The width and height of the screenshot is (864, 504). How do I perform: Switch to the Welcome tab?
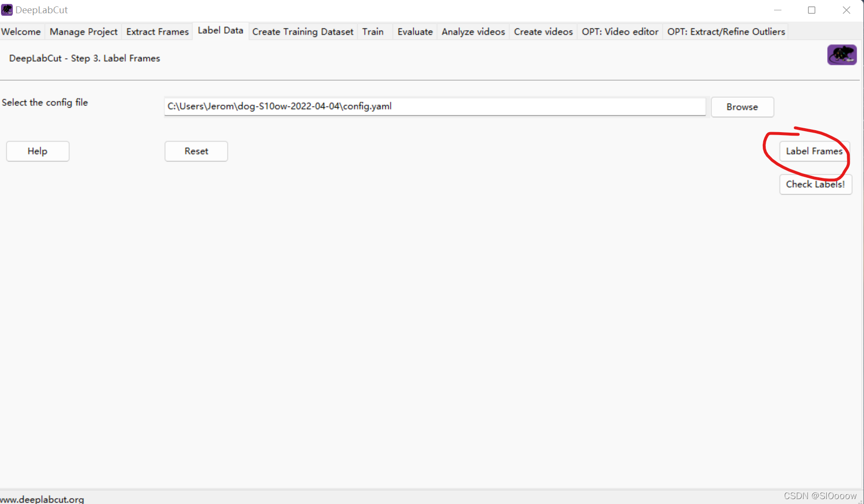tap(21, 32)
